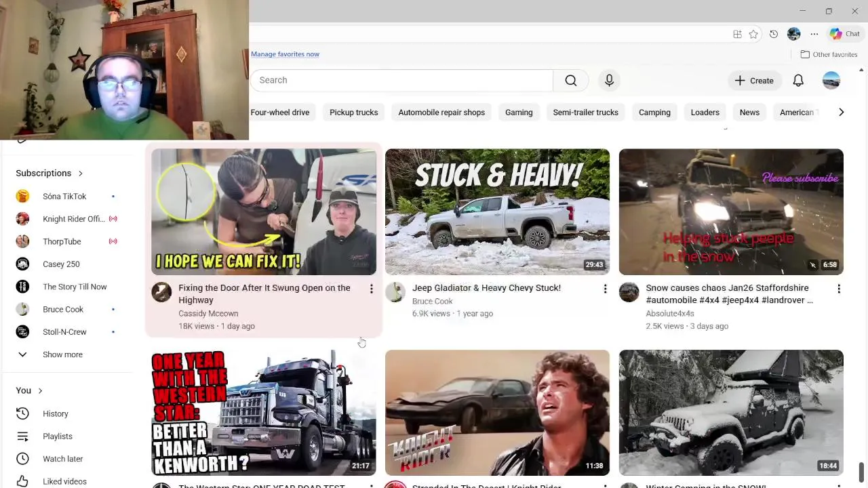Open Other favorites folder
This screenshot has width=868, height=488.
point(829,54)
